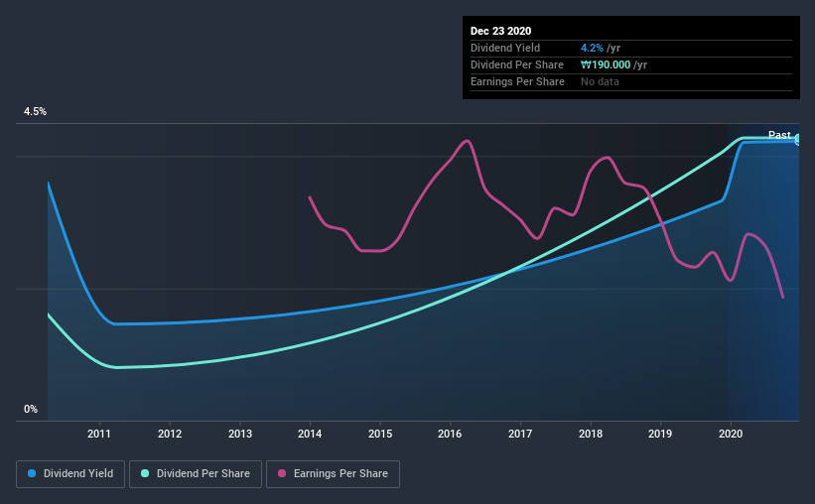815x504 pixels.
Task: Click the ₩190.000 dividend per share value
Action: click(606, 64)
